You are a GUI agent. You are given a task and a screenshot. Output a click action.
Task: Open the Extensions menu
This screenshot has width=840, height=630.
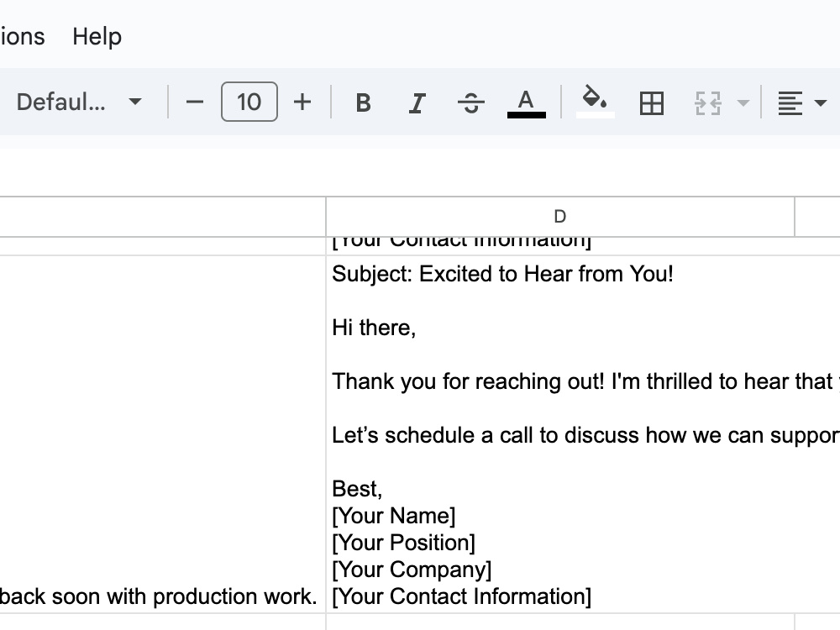click(x=23, y=36)
